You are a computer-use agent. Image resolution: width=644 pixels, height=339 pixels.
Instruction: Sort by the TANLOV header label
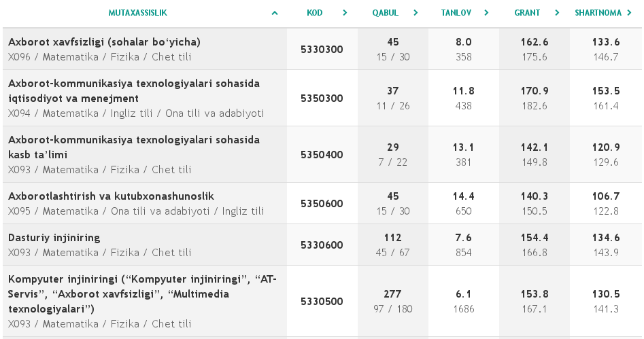[455, 13]
